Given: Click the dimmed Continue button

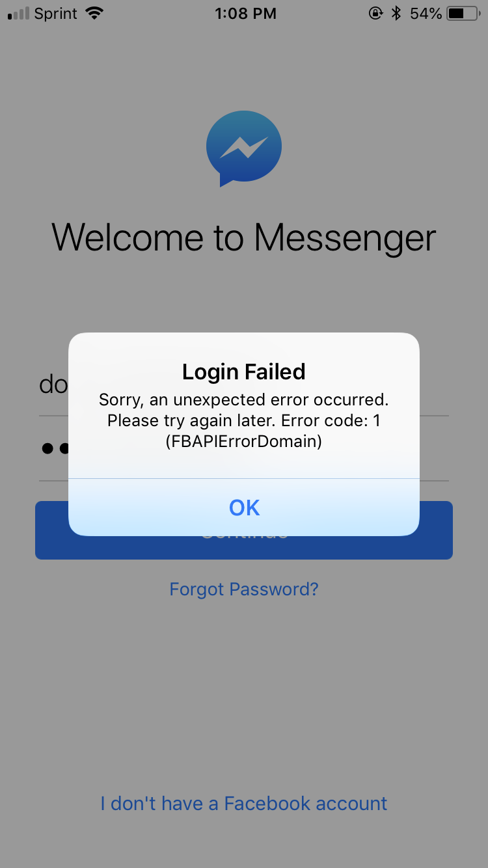Looking at the screenshot, I should 244,530.
